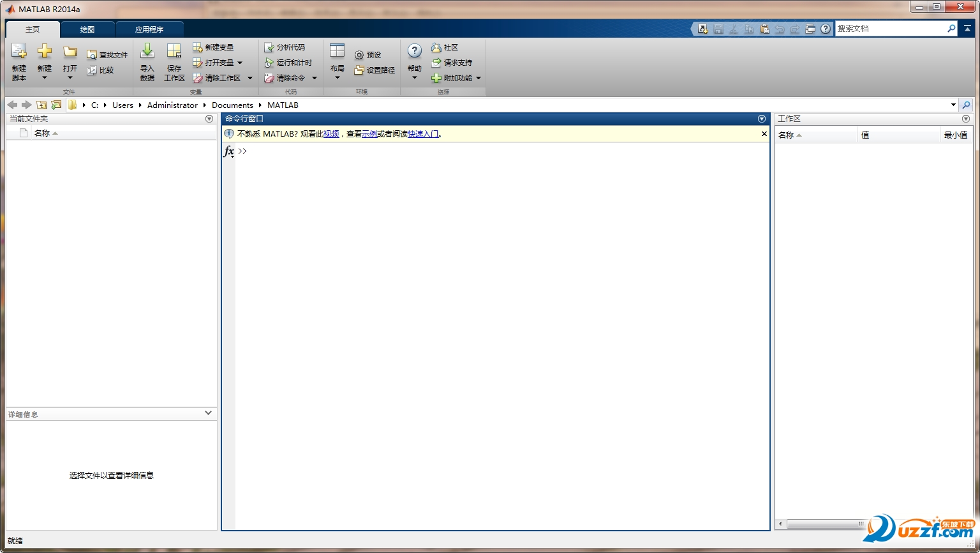Click the new shortcut icon in quick access toolbar

click(x=703, y=29)
